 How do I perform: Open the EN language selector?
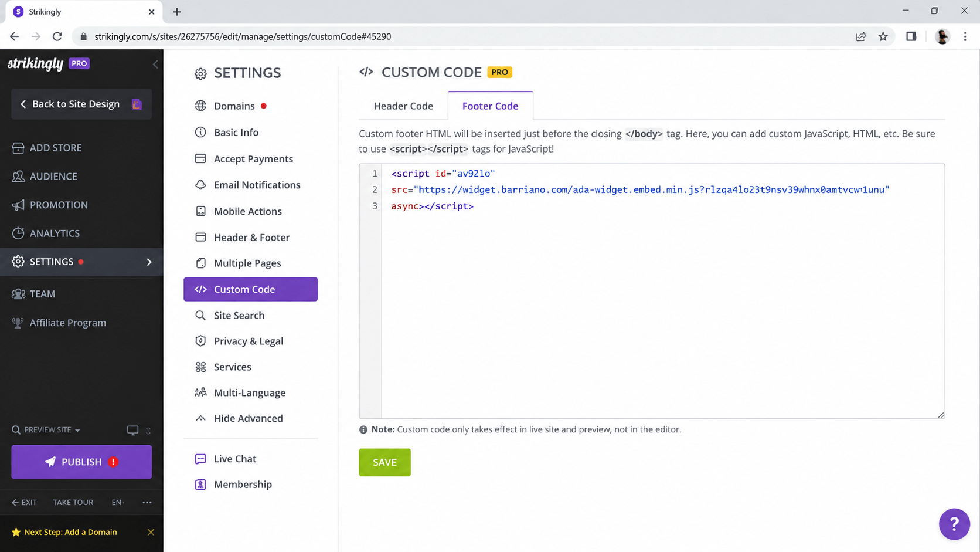(x=117, y=502)
